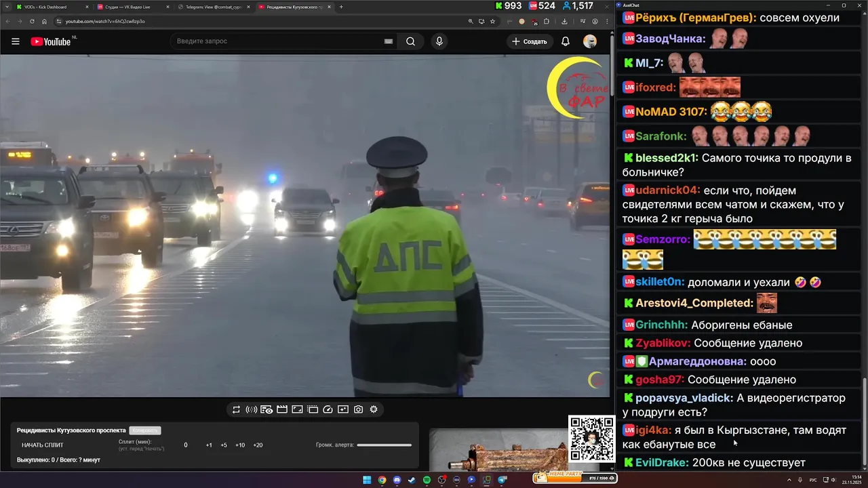This screenshot has height=488, width=868.
Task: Add +1 minute to the split
Action: [209, 445]
